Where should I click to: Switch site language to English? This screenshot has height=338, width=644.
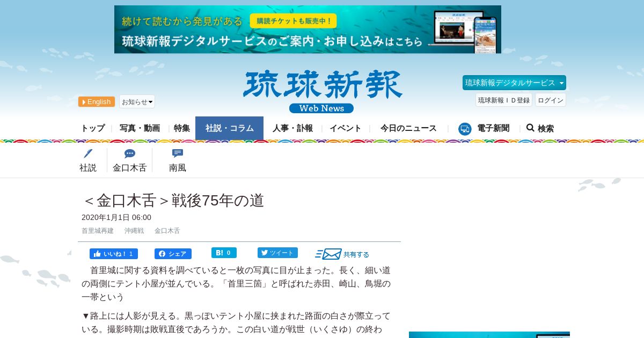97,102
